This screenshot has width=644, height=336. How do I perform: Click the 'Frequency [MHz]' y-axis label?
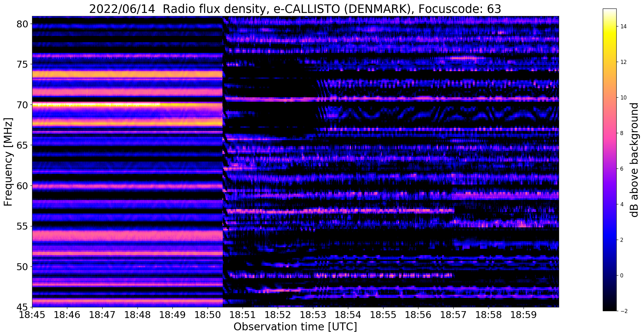(8, 162)
